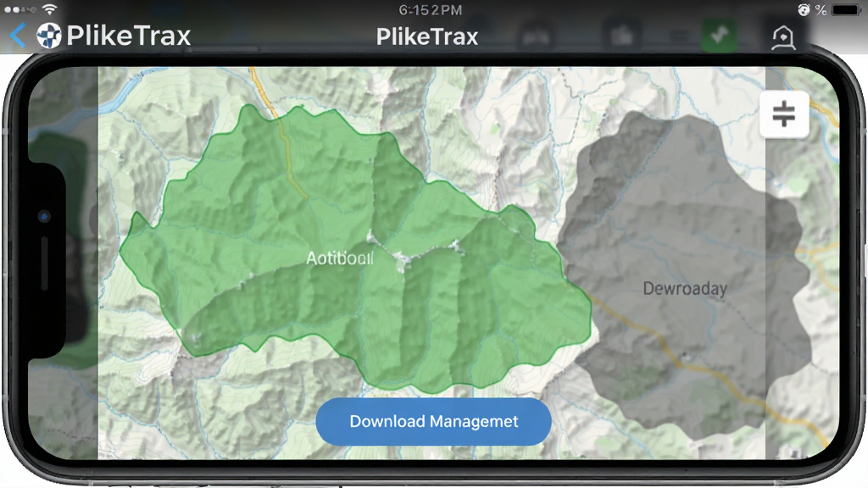Viewport: 868px width, 488px height.
Task: Click the blurred gamepad-like icon in header
Action: click(536, 37)
